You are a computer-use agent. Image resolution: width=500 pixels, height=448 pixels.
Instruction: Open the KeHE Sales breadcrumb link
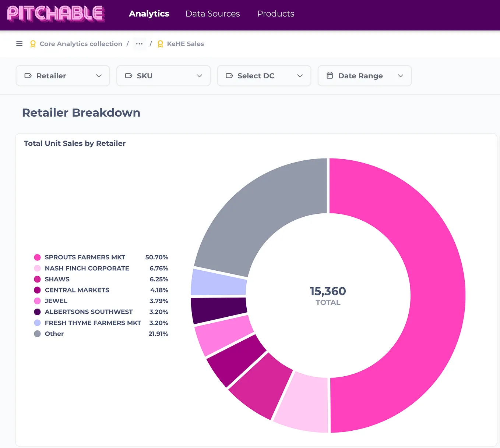(186, 44)
